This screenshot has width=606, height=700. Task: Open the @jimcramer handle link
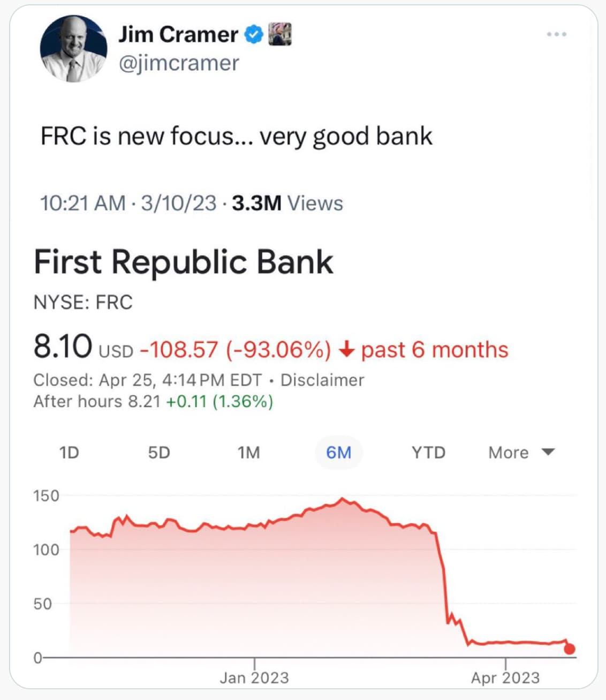[179, 63]
